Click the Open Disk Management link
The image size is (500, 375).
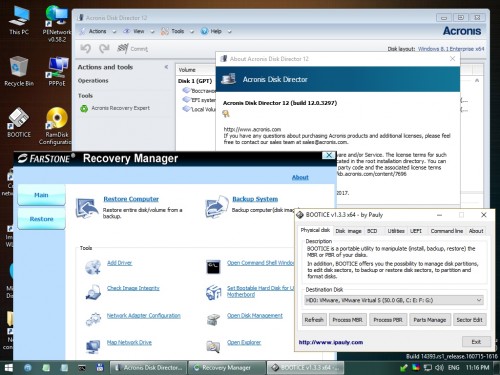255,316
